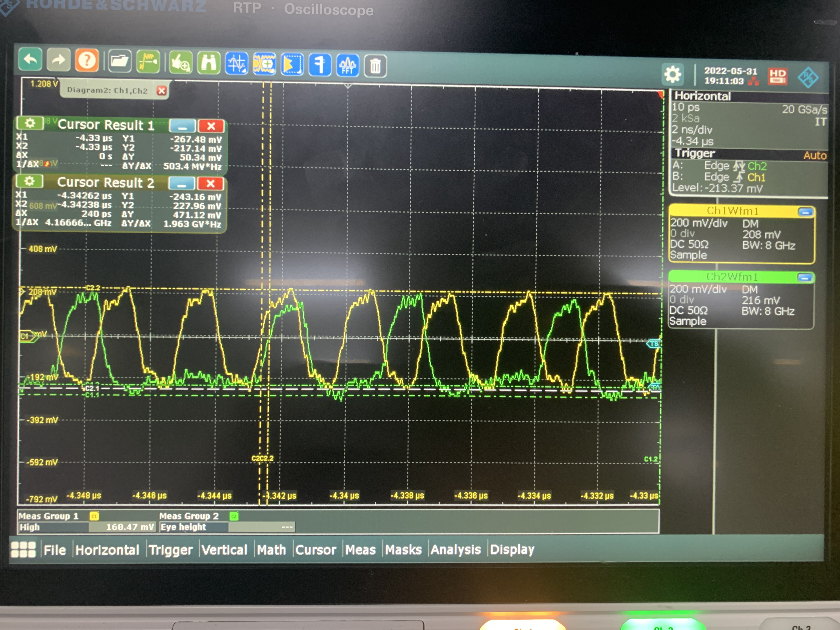Click the 20 GSa/s sample rate value
This screenshot has height=630, width=840.
tap(804, 109)
